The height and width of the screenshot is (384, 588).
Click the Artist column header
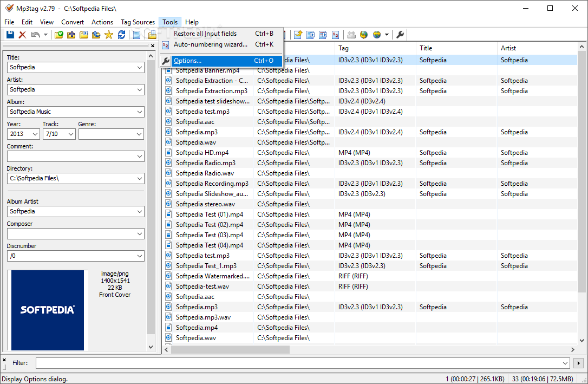click(537, 48)
